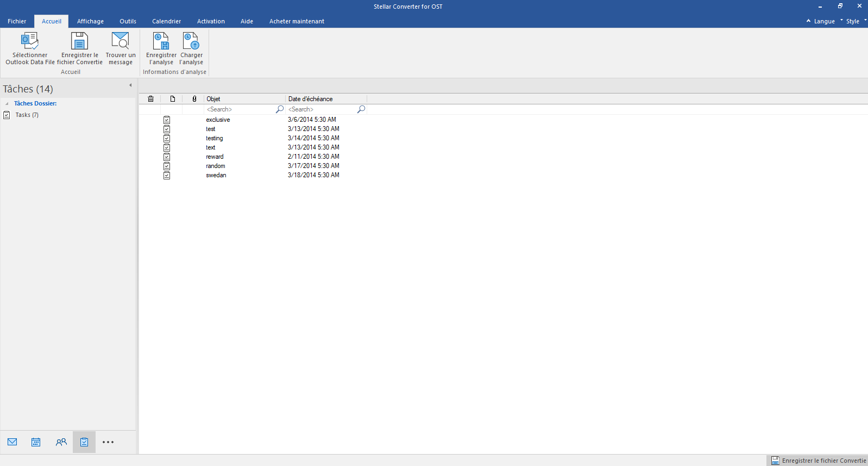The image size is (868, 466).
Task: Switch to Contacts view icon
Action: click(61, 442)
